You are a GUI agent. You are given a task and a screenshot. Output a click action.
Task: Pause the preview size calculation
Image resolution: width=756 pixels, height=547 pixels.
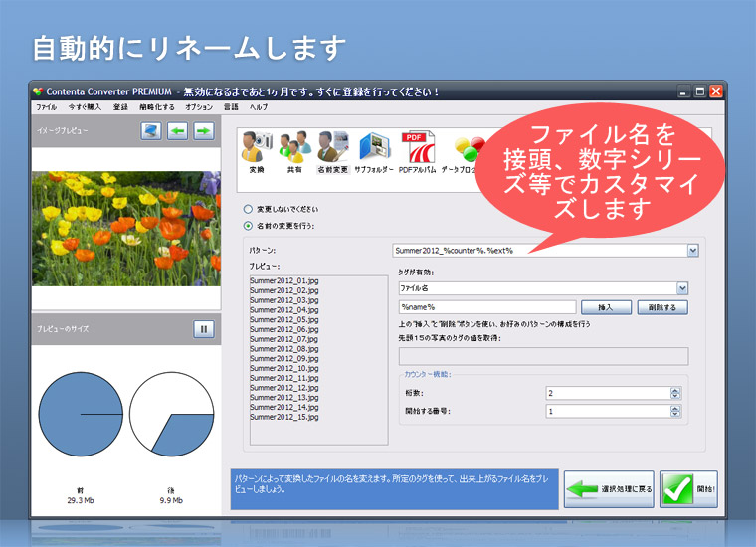[204, 329]
